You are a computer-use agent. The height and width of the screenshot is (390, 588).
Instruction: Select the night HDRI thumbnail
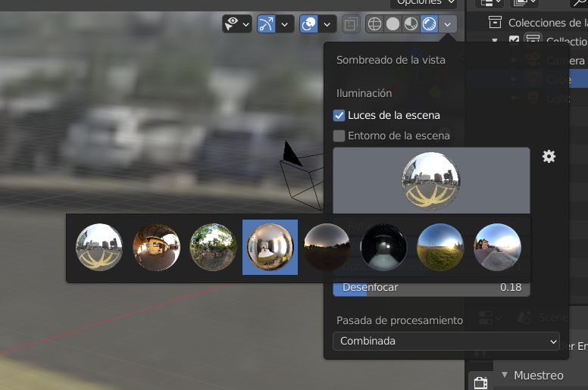[x=327, y=248]
